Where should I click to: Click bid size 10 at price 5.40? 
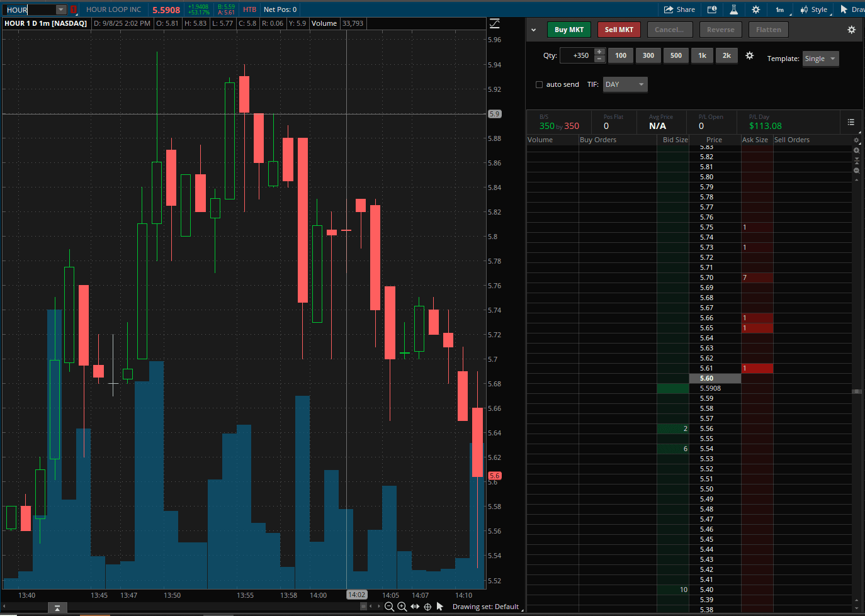[x=673, y=590]
